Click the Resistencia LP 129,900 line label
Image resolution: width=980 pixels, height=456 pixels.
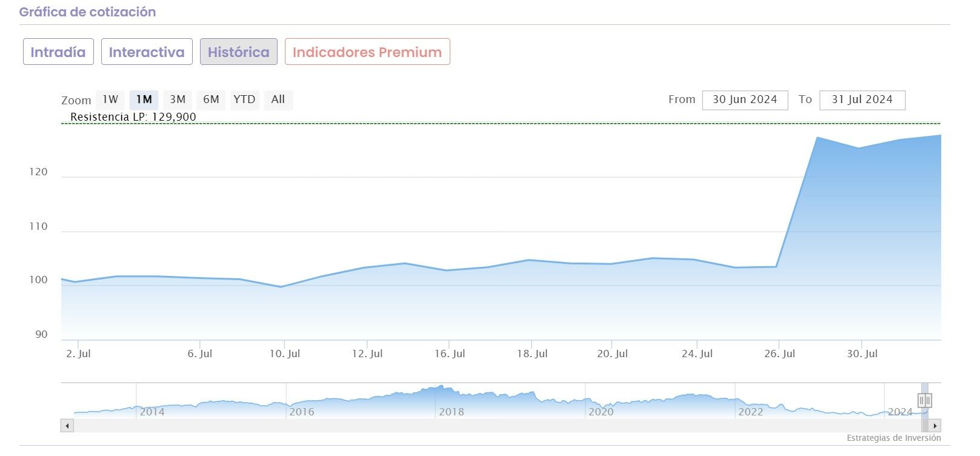pos(133,117)
